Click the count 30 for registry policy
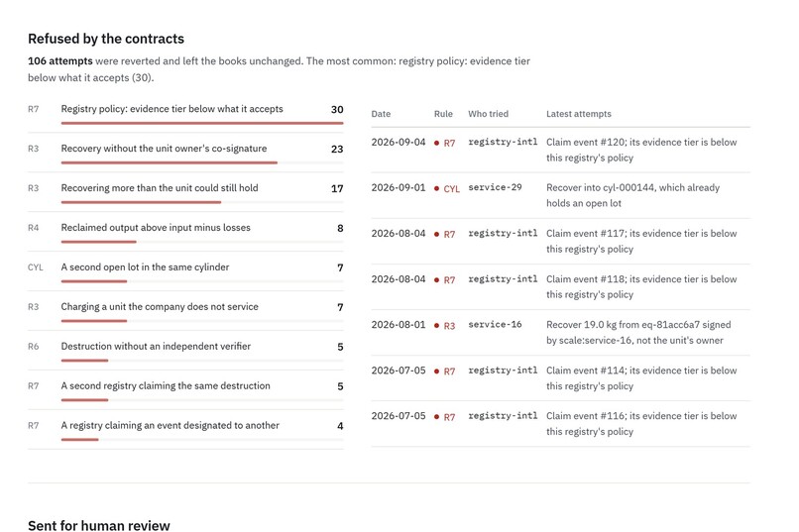 337,109
